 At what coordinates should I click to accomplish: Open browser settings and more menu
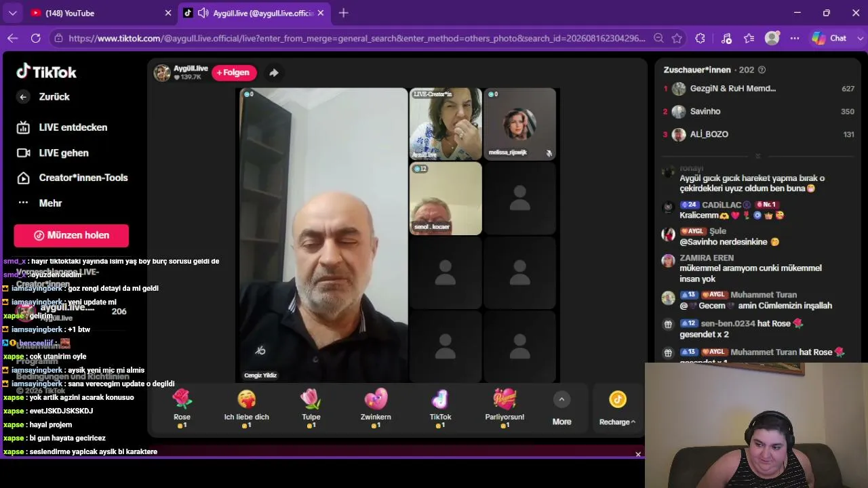795,39
